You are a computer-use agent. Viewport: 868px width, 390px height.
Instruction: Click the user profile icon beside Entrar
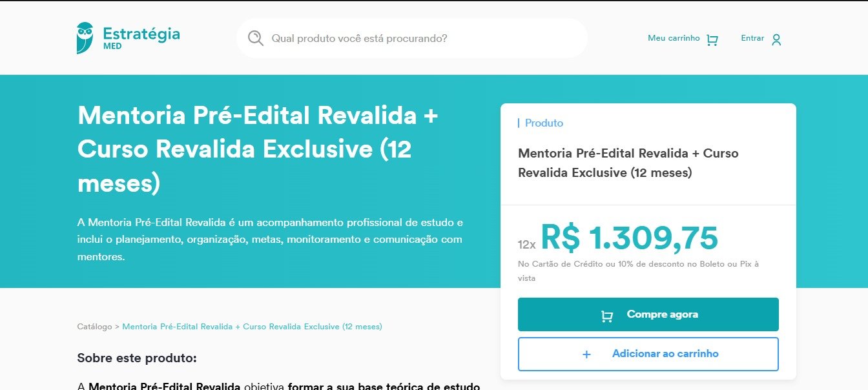776,40
